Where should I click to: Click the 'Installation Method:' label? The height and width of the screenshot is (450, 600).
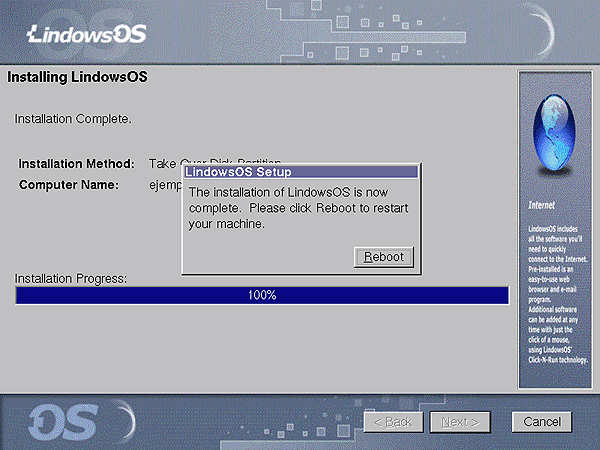pyautogui.click(x=77, y=164)
